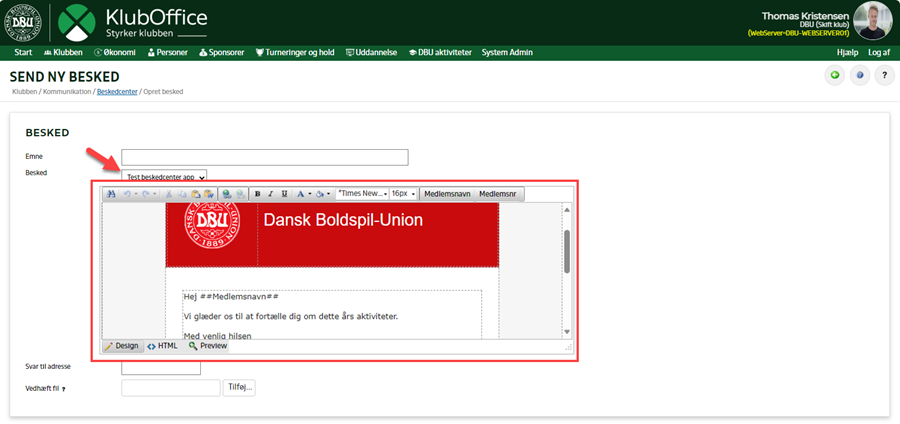Image resolution: width=900 pixels, height=424 pixels.
Task: Click the remove link icon
Action: click(x=240, y=194)
